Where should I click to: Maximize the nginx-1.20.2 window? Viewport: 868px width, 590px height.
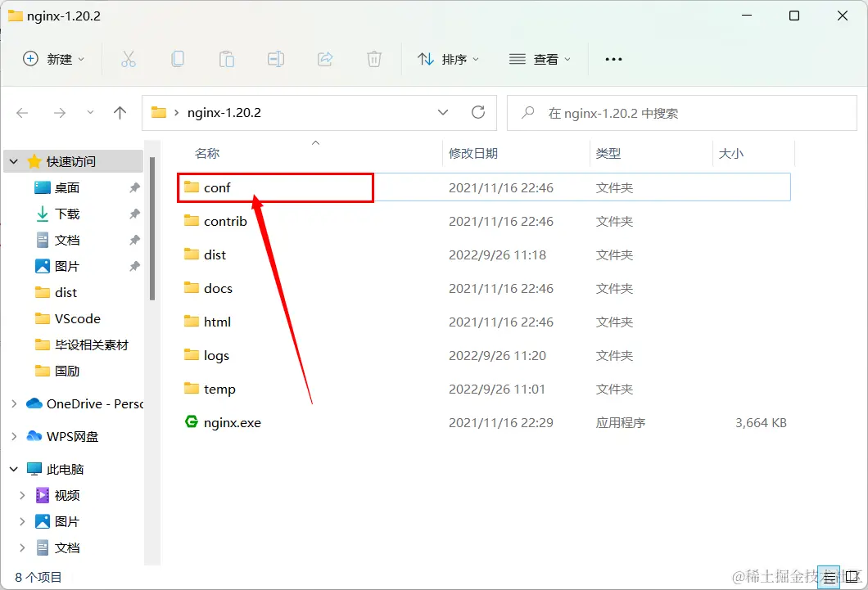tap(793, 16)
